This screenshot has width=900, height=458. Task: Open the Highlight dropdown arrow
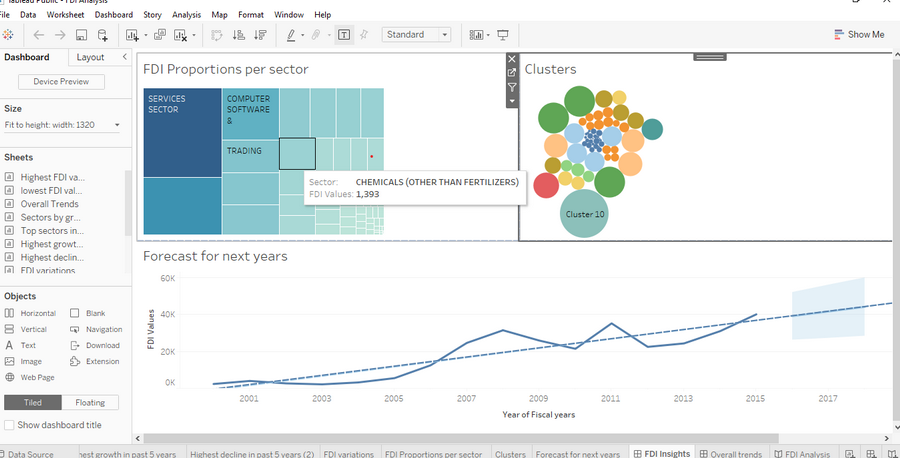(x=303, y=35)
